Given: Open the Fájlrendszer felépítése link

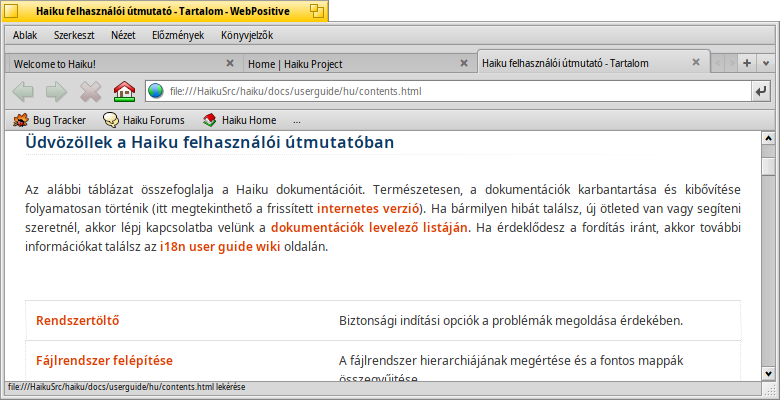Looking at the screenshot, I should tap(104, 360).
